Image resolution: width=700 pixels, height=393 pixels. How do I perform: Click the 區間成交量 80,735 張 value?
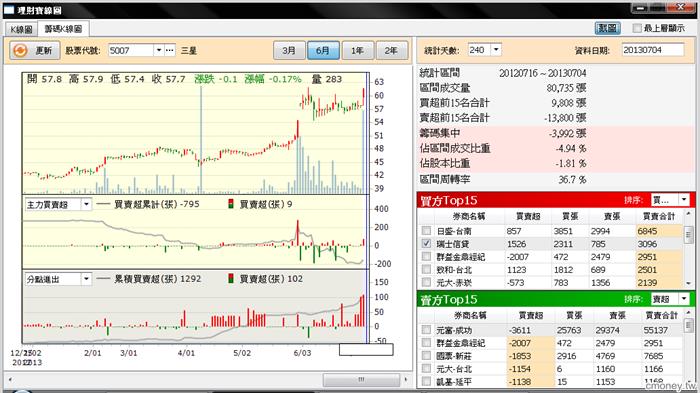(x=567, y=88)
